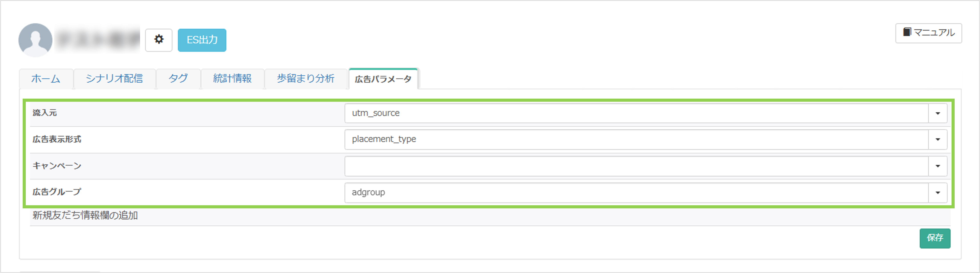980x273 pixels.
Task: Switch to the 歩留まり分析 tab
Action: point(305,79)
